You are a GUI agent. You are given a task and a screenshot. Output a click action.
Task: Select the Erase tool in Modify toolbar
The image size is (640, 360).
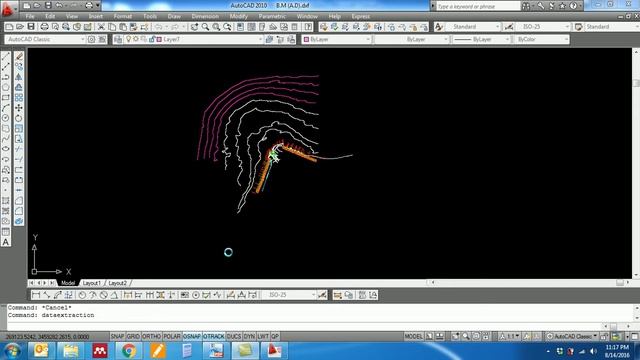19,56
